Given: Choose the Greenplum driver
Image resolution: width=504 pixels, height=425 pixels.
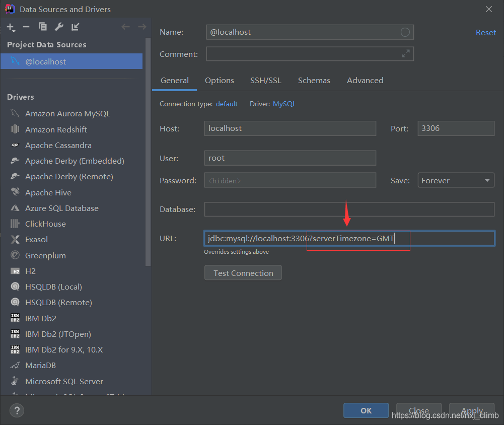Looking at the screenshot, I should [45, 256].
